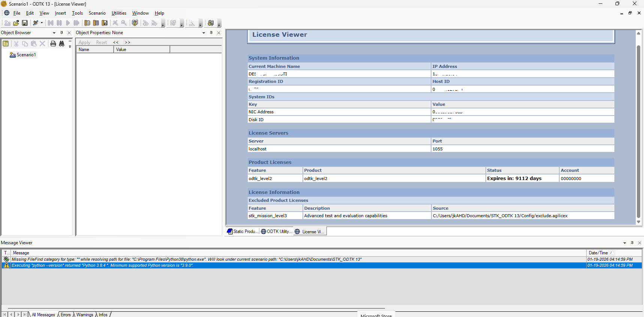Sort messages by the Date/Time column header
This screenshot has width=644, height=317.
point(614,253)
